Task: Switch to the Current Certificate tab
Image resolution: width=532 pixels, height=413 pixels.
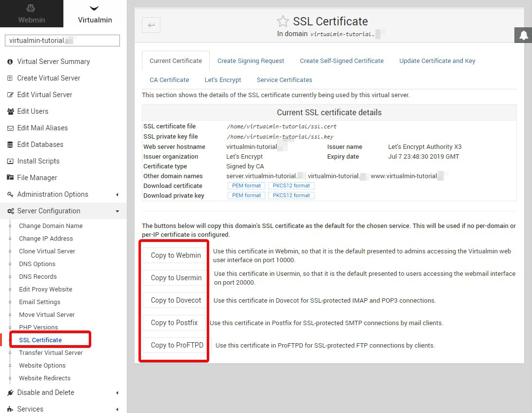Action: [x=176, y=61]
